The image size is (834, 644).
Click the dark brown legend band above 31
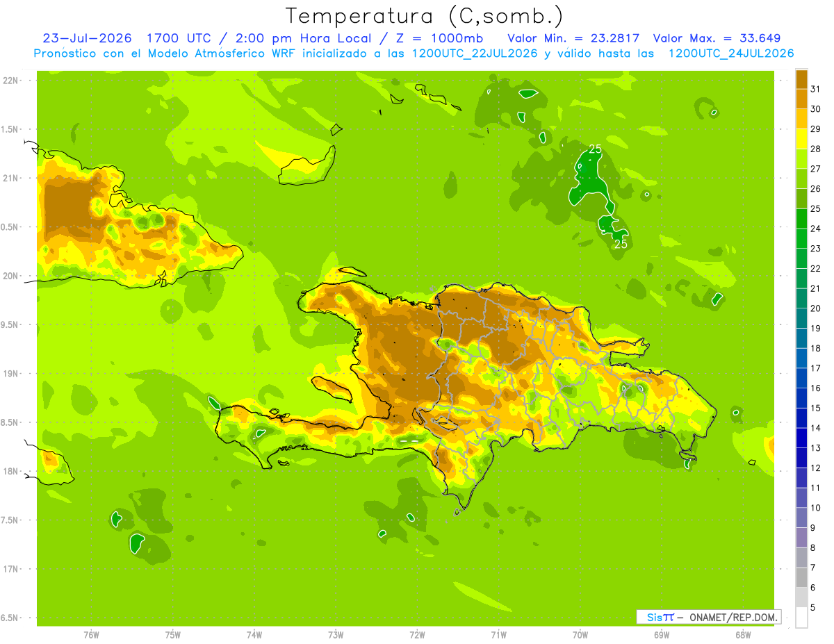(801, 79)
